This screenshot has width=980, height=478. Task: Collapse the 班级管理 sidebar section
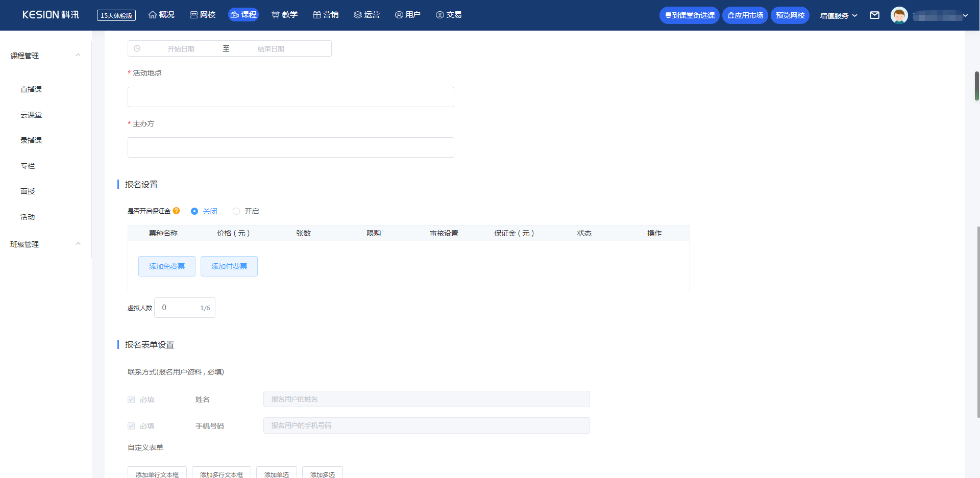coord(78,244)
